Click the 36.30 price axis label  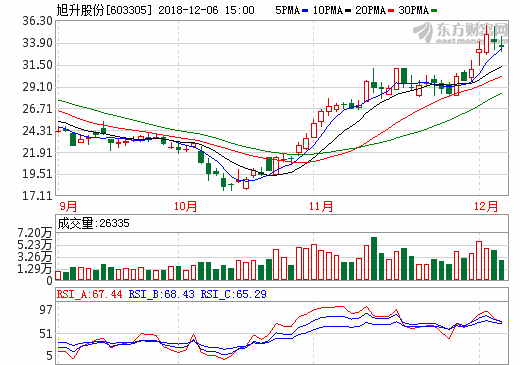click(x=37, y=21)
